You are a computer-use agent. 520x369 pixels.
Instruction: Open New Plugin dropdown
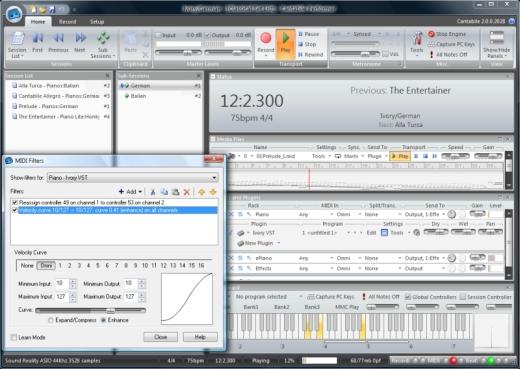pyautogui.click(x=259, y=243)
